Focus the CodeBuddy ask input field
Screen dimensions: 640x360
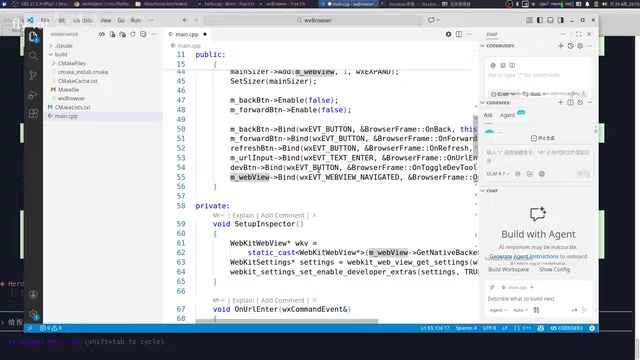tap(539, 75)
